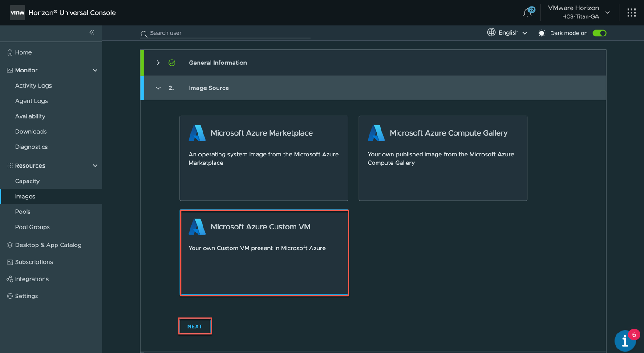The height and width of the screenshot is (353, 644).
Task: Click the Azure logo on Custom VM card
Action: (197, 227)
